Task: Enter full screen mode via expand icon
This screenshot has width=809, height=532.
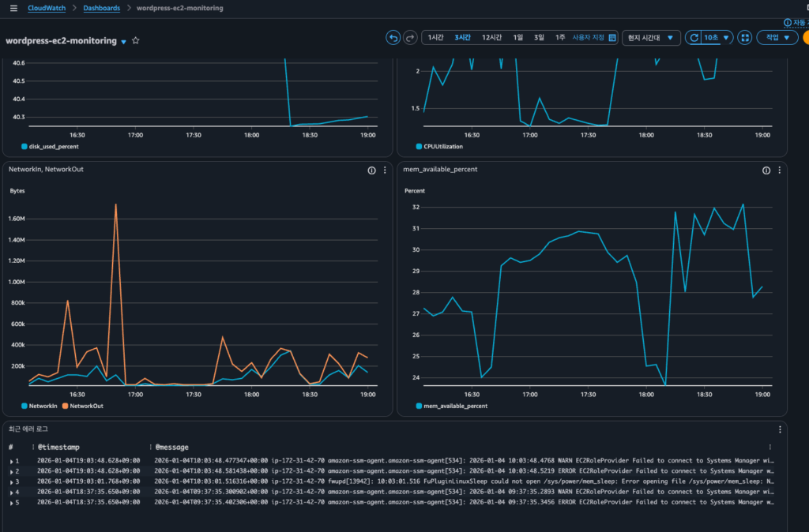Action: pyautogui.click(x=744, y=38)
